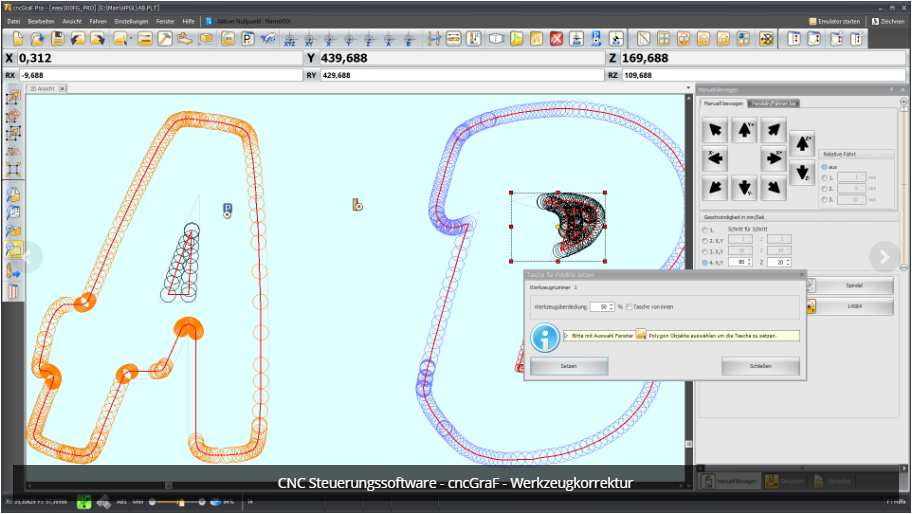
Task: Select relative travel option 3. radio button
Action: pyautogui.click(x=824, y=199)
